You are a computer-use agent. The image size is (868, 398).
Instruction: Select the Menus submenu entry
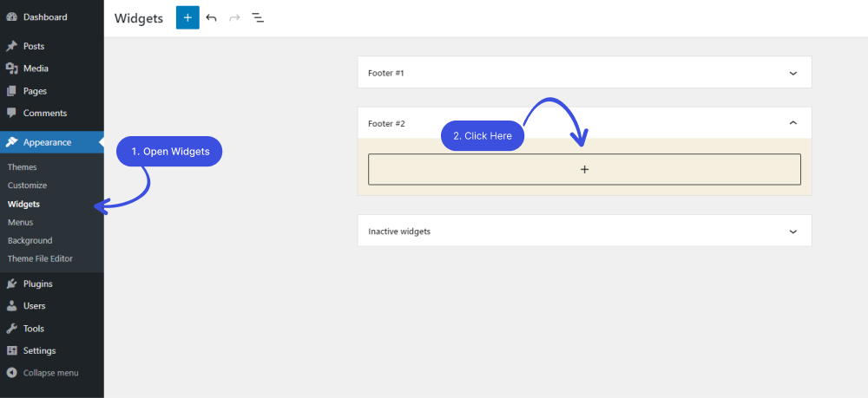21,222
